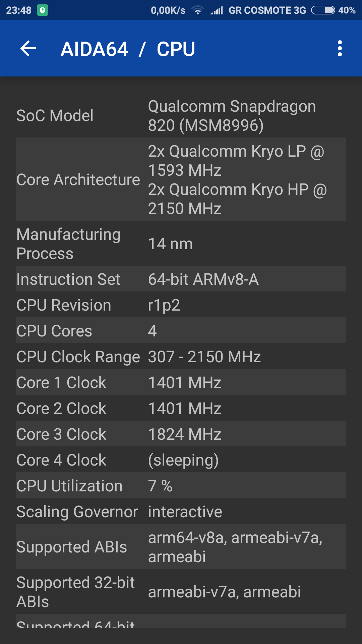
Task: Open the three-dot overflow menu
Action: point(340,49)
